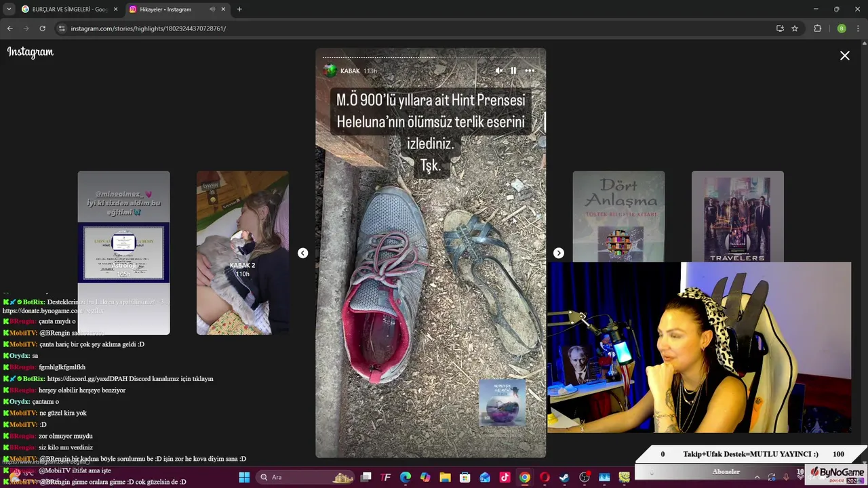Open OBS Studio from taskbar
The image size is (868, 488).
[x=585, y=478]
